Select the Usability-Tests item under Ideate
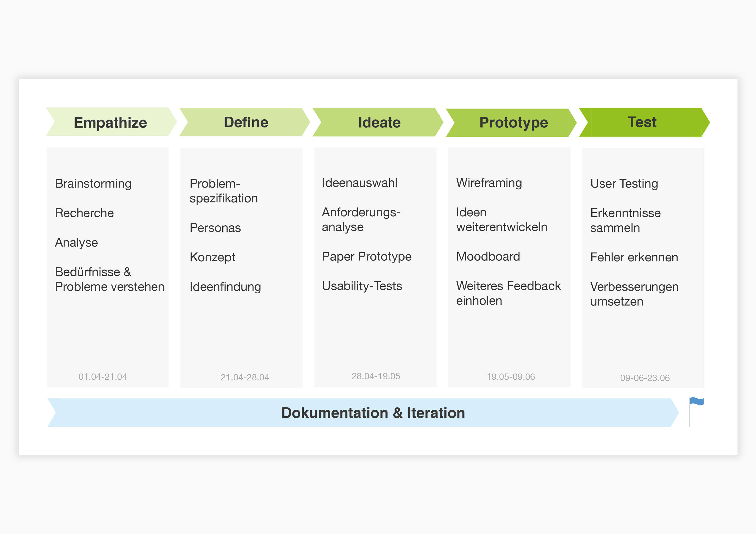Image resolution: width=756 pixels, height=534 pixels. (362, 286)
